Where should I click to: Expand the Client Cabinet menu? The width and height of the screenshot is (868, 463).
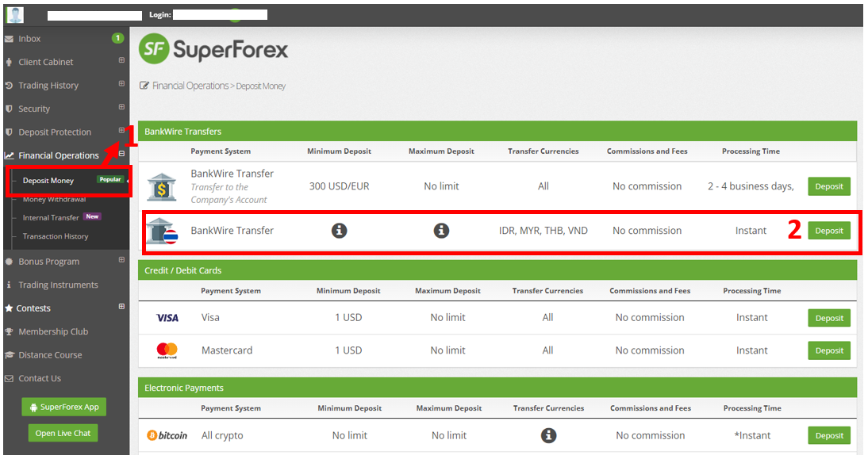[121, 60]
